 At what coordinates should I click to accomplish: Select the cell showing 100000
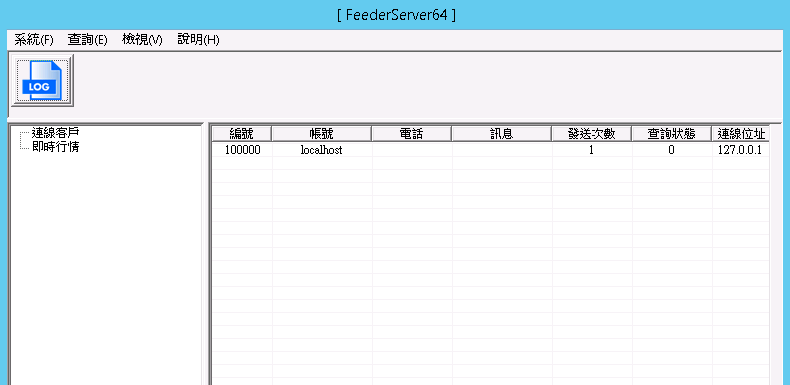point(242,150)
